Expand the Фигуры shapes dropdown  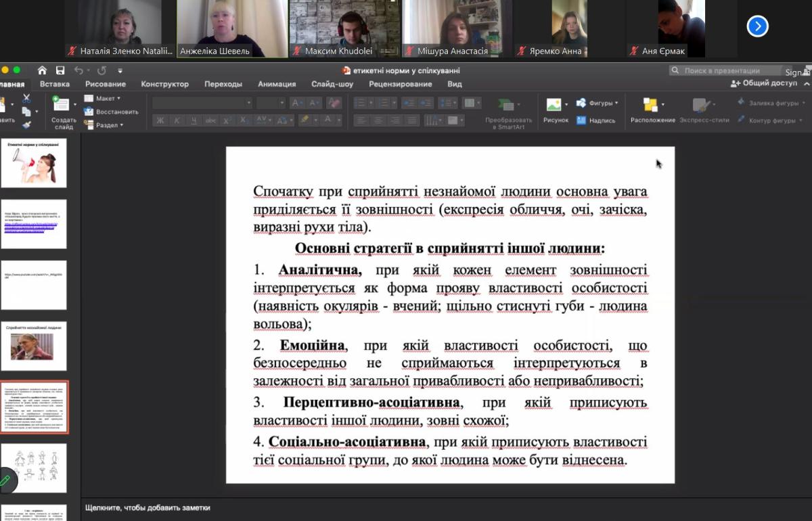[x=597, y=103]
